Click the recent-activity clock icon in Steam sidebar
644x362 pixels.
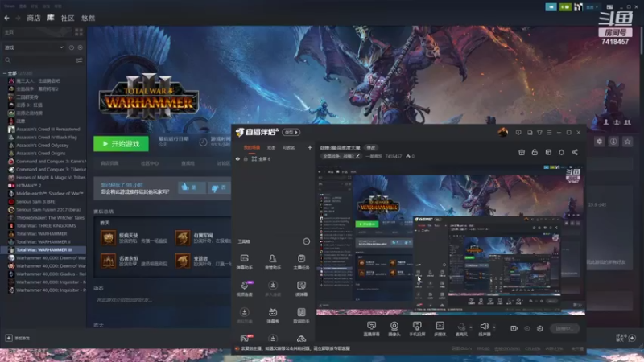(72, 47)
